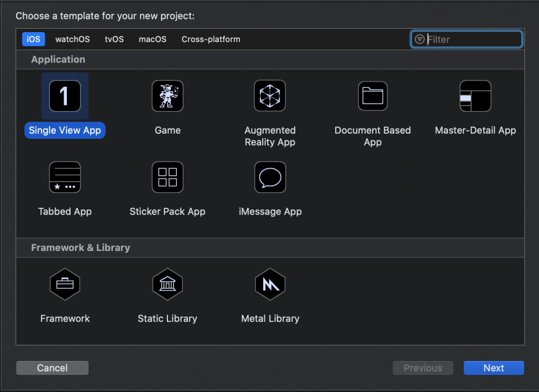Viewport: 539px width, 392px height.
Task: Focus the Filter text field
Action: coord(466,39)
